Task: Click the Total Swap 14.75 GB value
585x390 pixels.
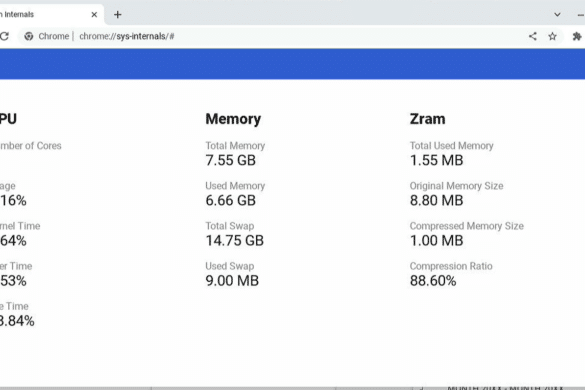Action: [x=235, y=241]
